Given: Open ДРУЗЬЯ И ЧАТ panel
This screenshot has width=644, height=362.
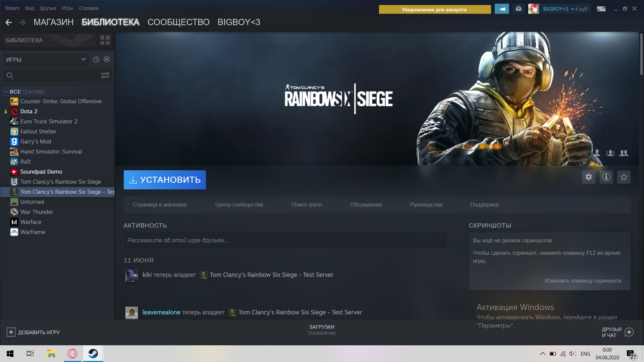Looking at the screenshot, I should point(617,332).
